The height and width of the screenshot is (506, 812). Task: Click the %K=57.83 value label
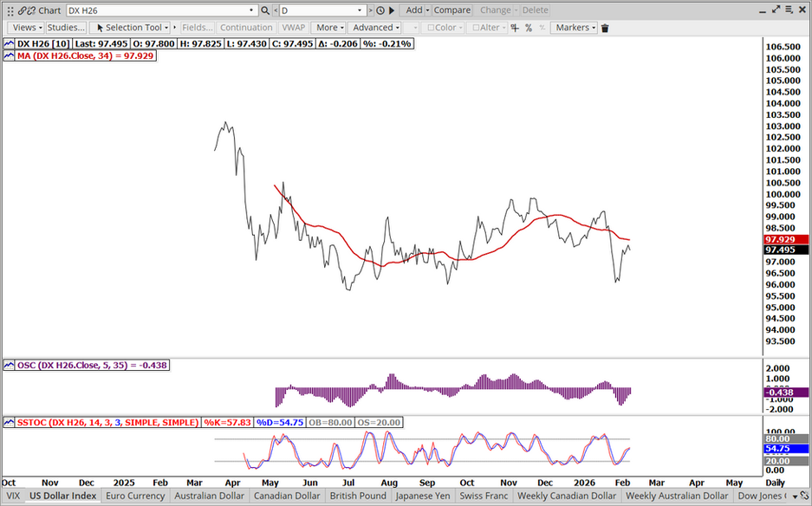point(227,423)
